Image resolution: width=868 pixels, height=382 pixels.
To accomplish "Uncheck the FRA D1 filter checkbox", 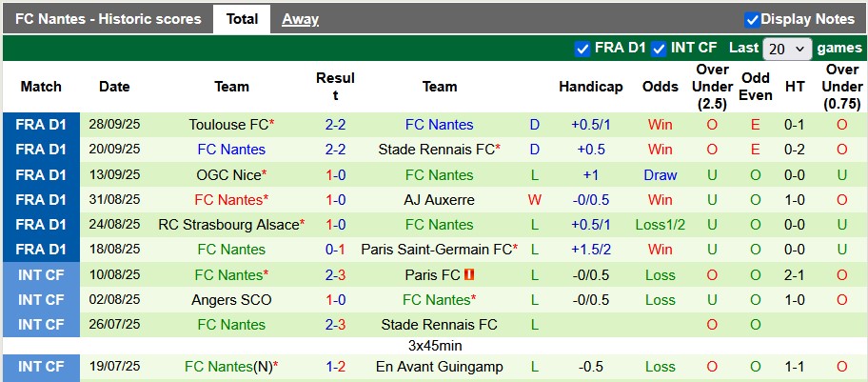I will click(x=582, y=49).
